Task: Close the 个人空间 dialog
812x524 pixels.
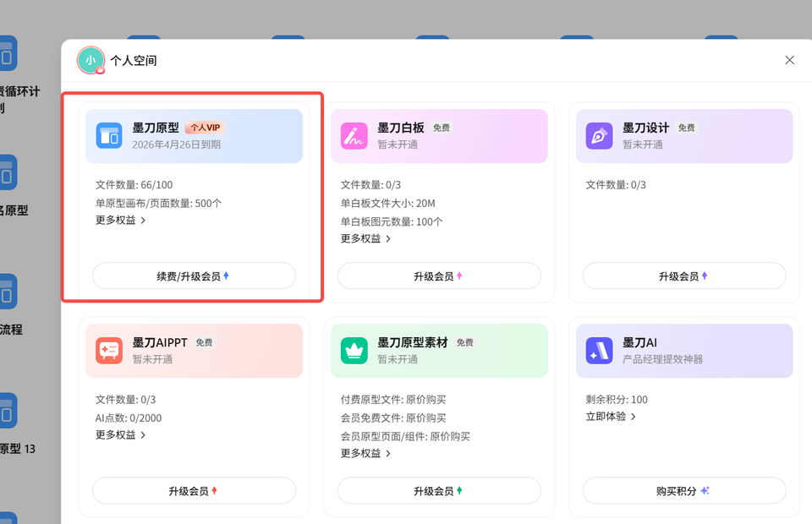Action: pos(789,60)
